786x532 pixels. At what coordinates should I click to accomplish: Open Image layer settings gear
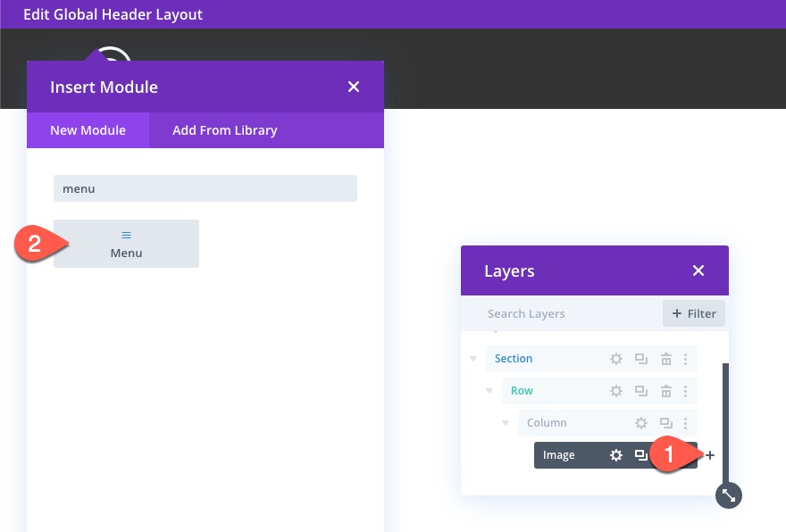click(x=616, y=455)
